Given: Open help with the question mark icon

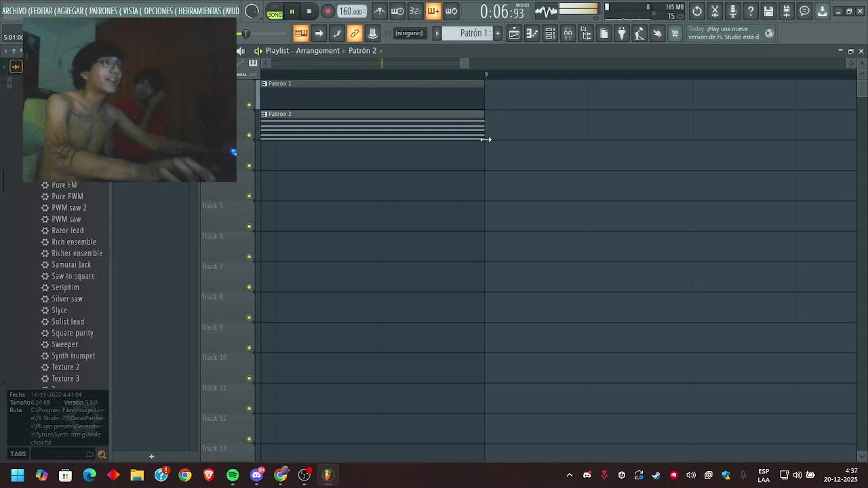Looking at the screenshot, I should (751, 11).
